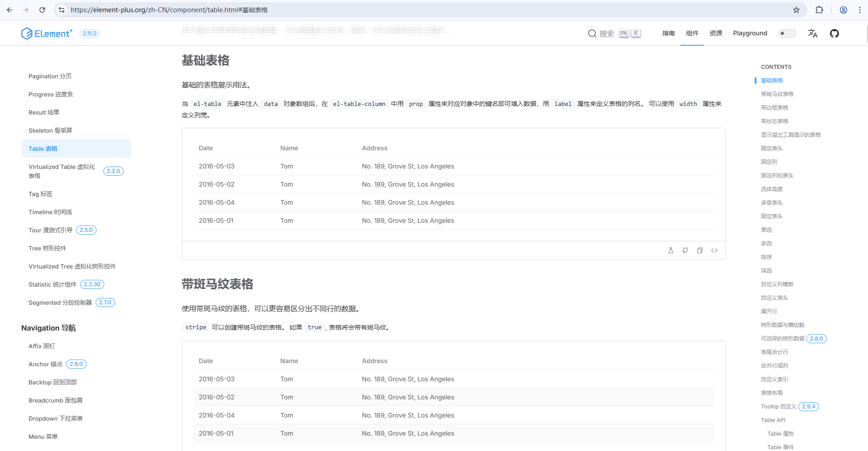Open the version 2.11.2 selector
868x451 pixels.
click(89, 33)
